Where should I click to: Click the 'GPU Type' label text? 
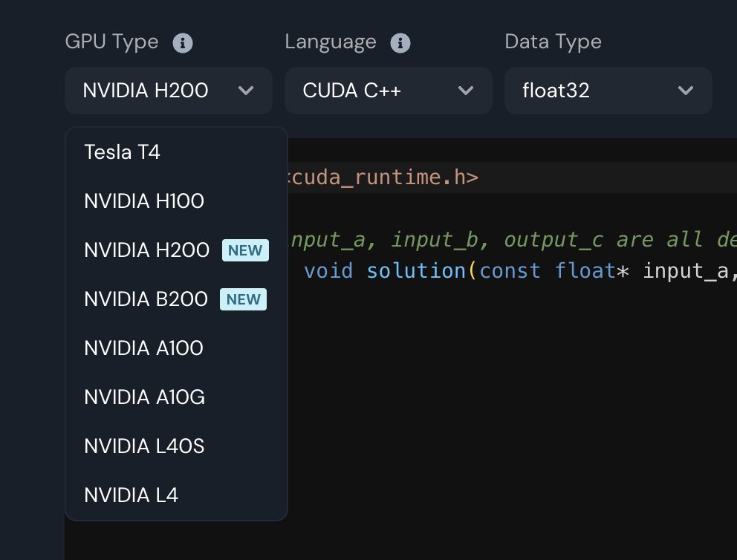coord(112,42)
